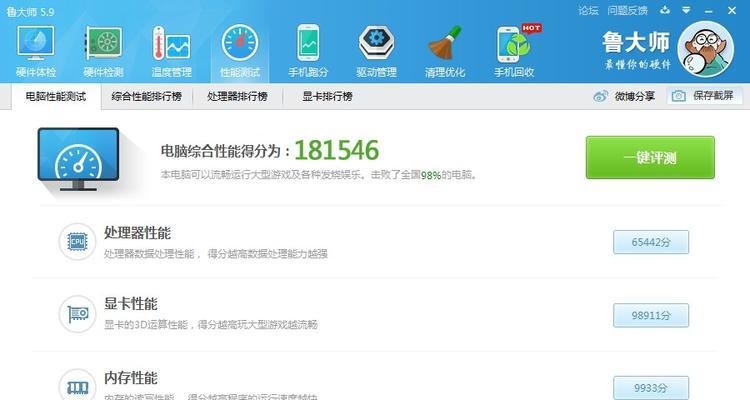The height and width of the screenshot is (400, 750).
Task: Switch to 综合性能排行榜 tab
Action: [146, 97]
